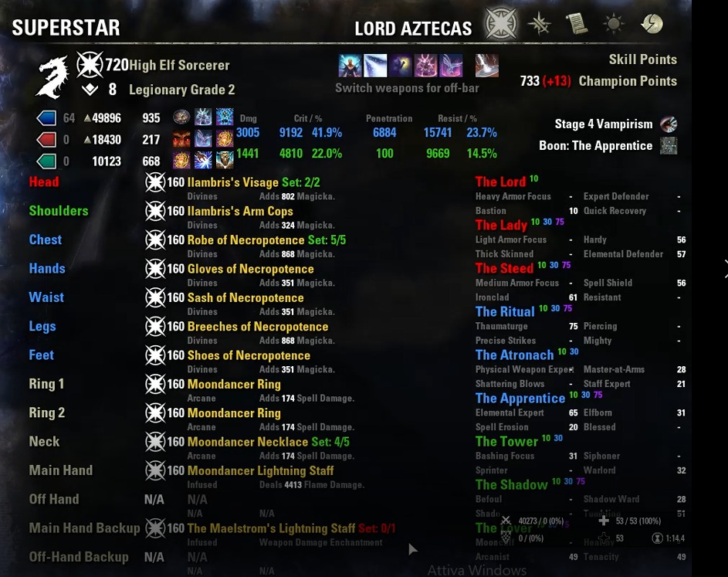Click the Skill Points label
This screenshot has width=728, height=577.
pos(642,59)
